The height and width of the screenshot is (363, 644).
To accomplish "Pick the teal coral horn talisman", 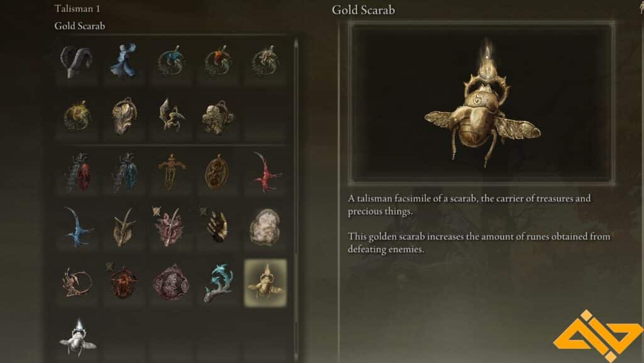I will (x=218, y=282).
